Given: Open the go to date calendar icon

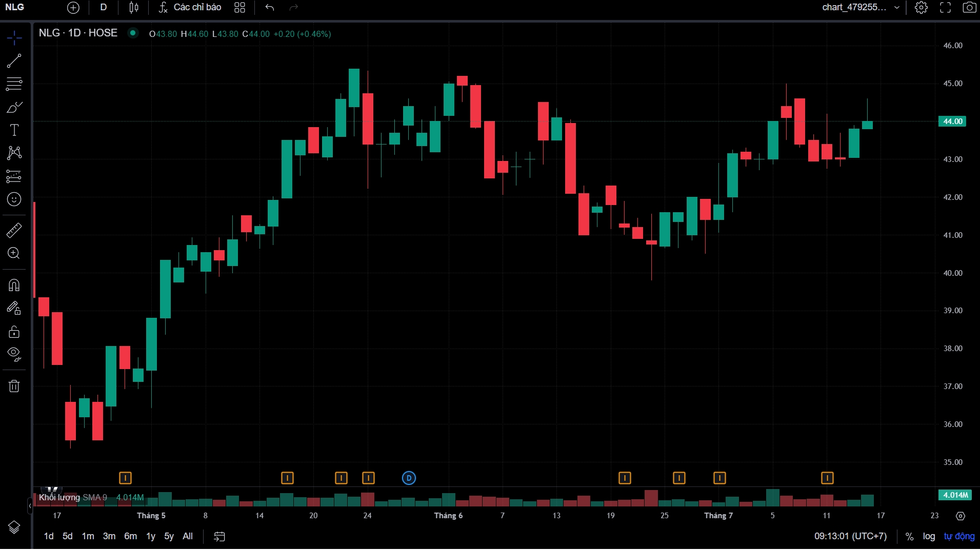Looking at the screenshot, I should (x=219, y=537).
